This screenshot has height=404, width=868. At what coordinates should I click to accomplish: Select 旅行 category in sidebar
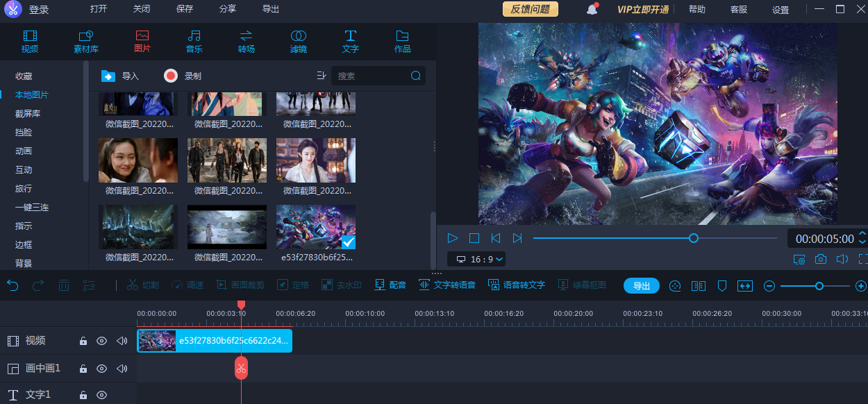click(24, 188)
